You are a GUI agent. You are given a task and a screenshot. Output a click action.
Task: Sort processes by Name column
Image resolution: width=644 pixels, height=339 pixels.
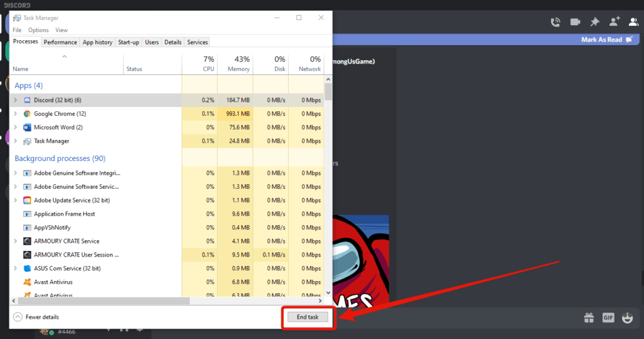pos(66,65)
